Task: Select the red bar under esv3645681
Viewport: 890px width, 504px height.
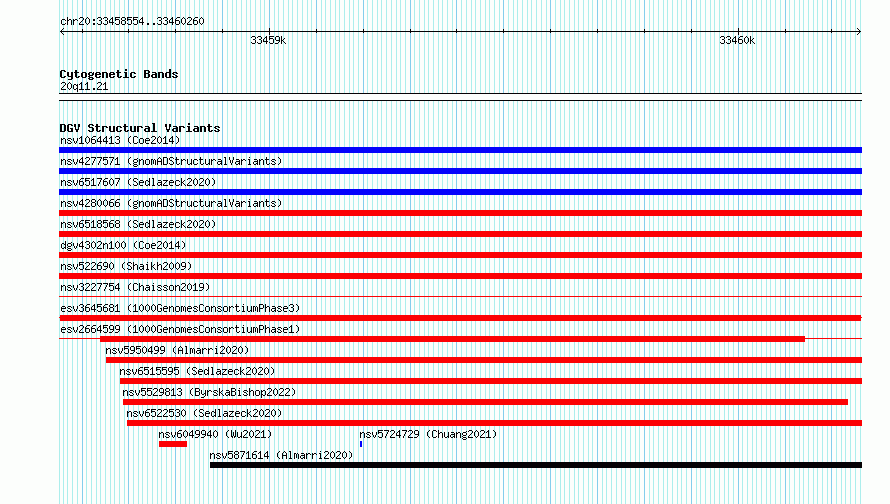Action: pos(460,318)
